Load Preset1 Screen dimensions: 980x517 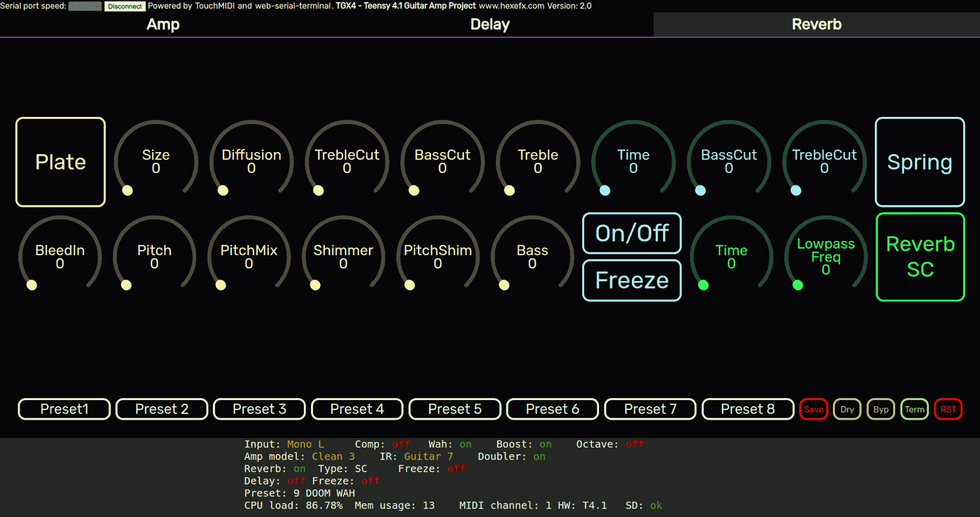[x=64, y=409]
